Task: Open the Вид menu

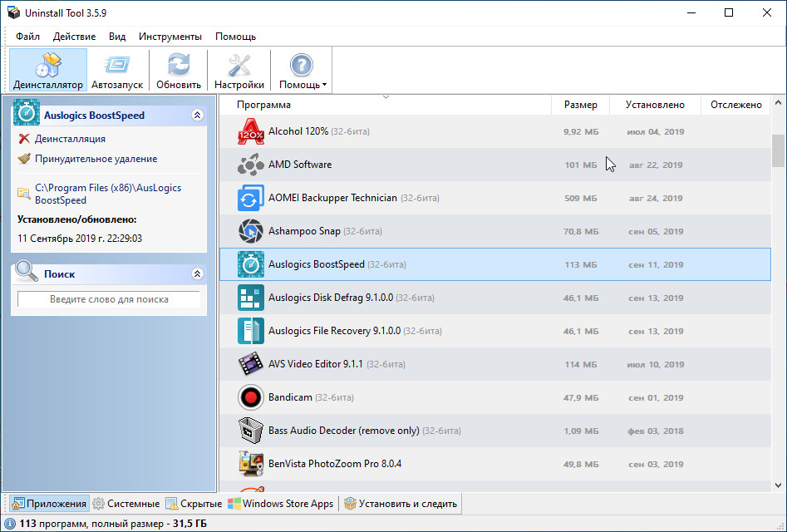Action: (x=117, y=37)
